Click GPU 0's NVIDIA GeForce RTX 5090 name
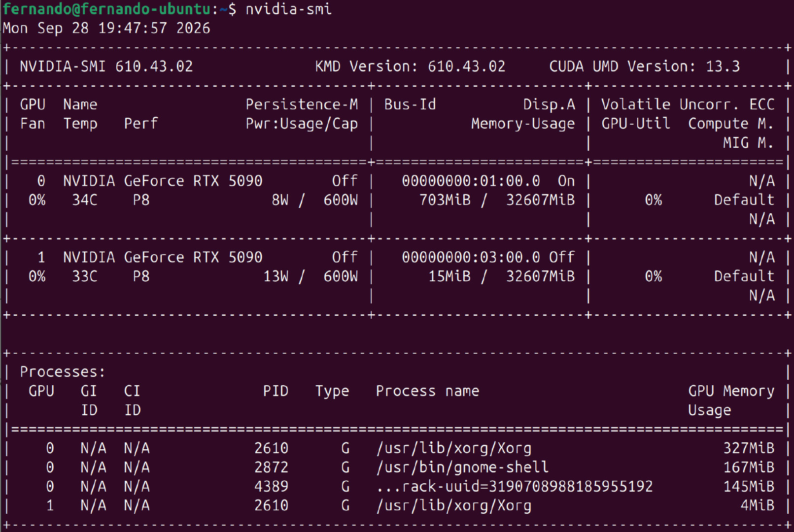 pyautogui.click(x=163, y=181)
